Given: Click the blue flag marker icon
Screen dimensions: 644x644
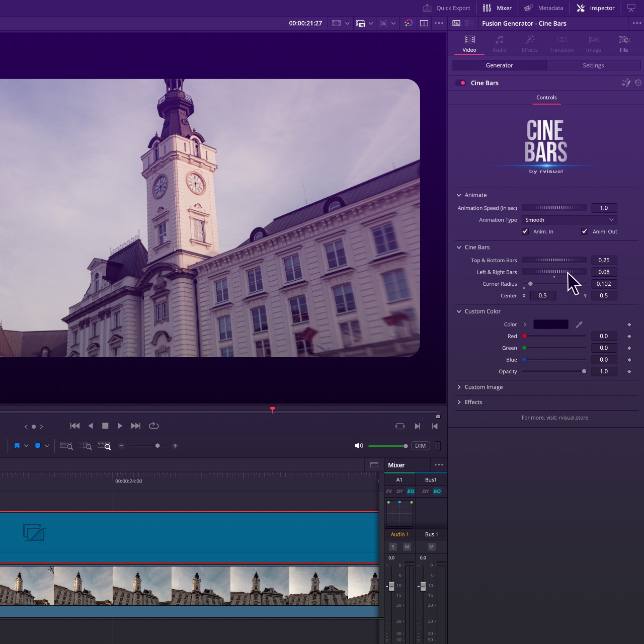Looking at the screenshot, I should [17, 446].
